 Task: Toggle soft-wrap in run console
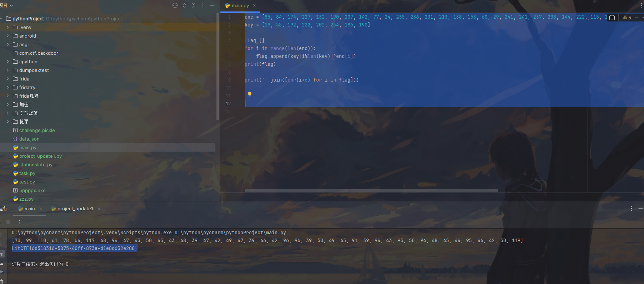[x=2, y=254]
